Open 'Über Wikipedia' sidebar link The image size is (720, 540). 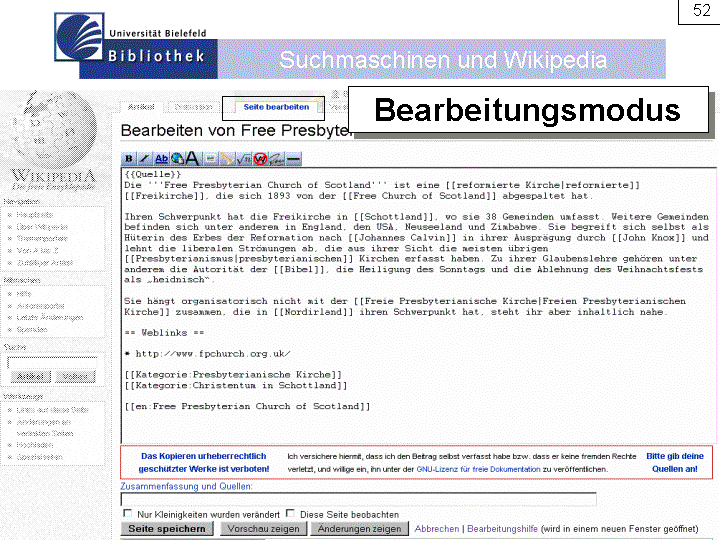42,227
